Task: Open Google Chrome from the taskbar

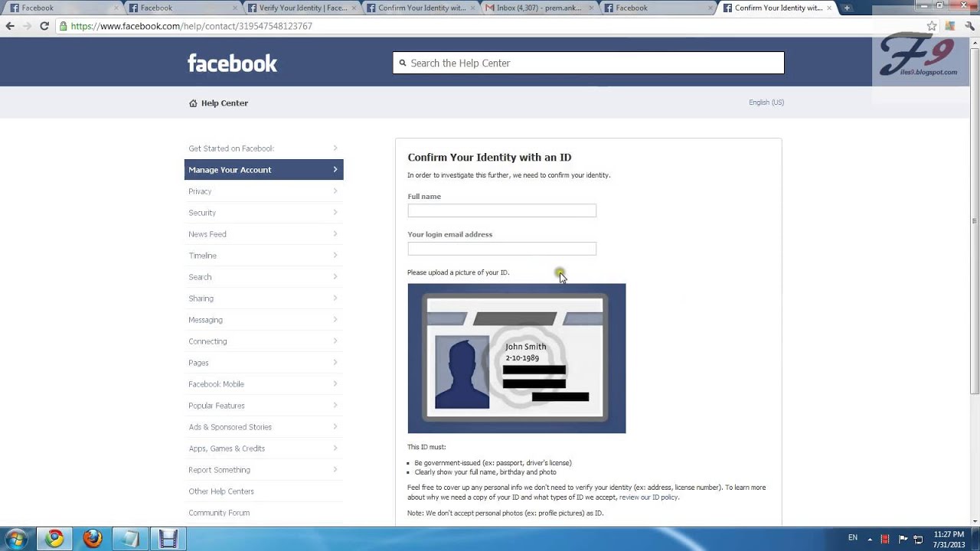Action: tap(54, 539)
